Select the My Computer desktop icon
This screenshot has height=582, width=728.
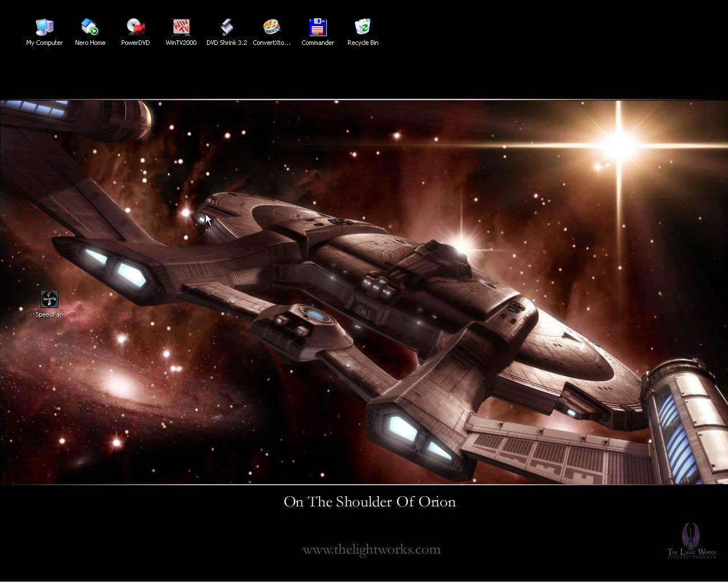coord(44,27)
